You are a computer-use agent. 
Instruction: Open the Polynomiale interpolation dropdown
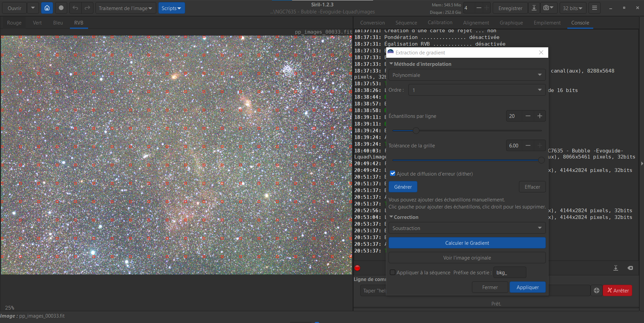467,75
